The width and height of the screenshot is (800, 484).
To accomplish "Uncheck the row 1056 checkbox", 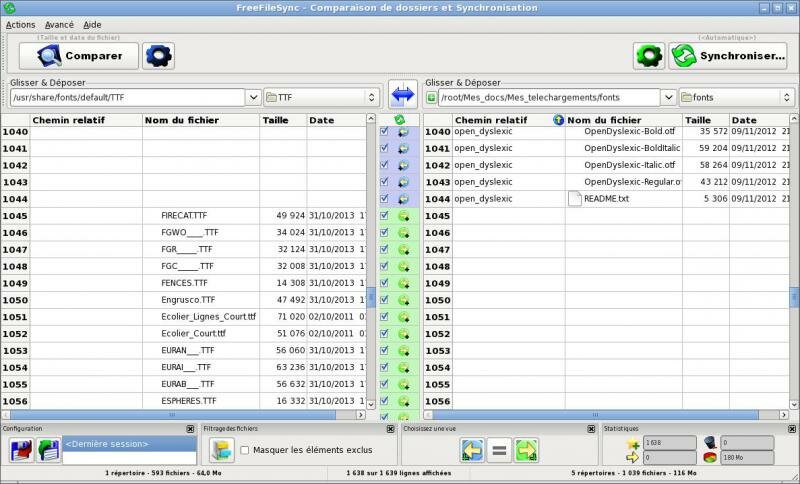I will tap(384, 401).
